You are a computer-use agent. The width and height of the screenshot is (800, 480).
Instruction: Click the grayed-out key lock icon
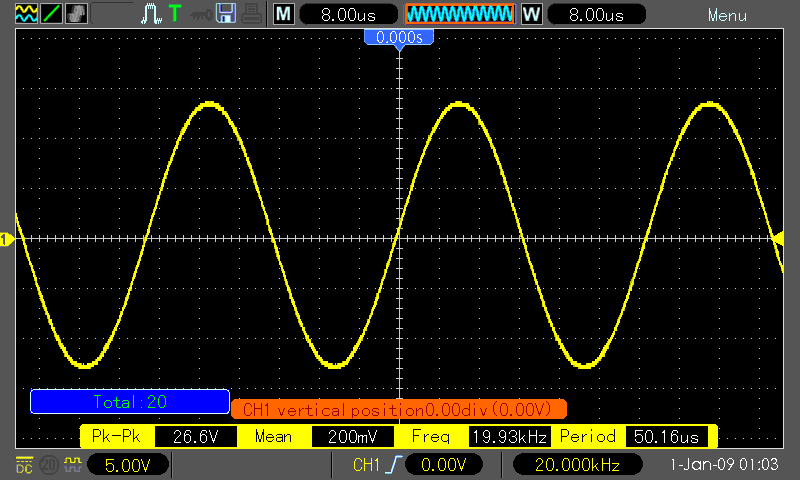[201, 15]
